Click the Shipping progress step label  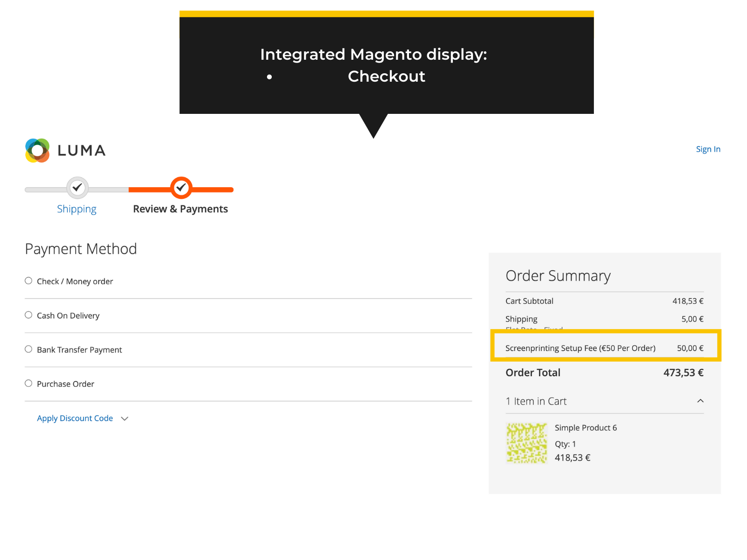click(x=77, y=209)
